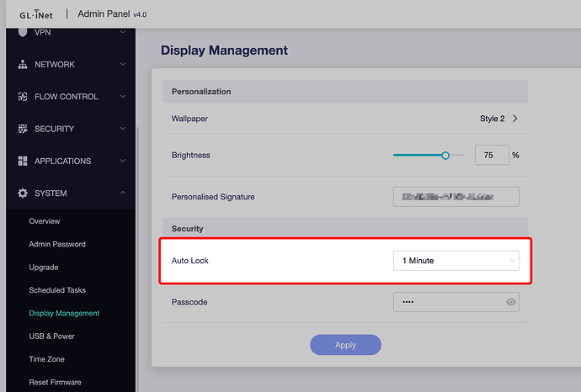Click the Security section header
The height and width of the screenshot is (392, 581).
click(x=345, y=227)
